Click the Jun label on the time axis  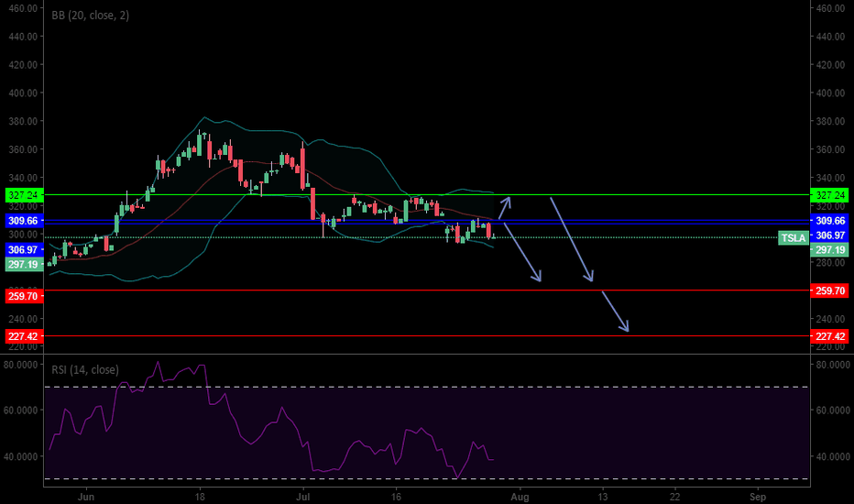(86, 497)
